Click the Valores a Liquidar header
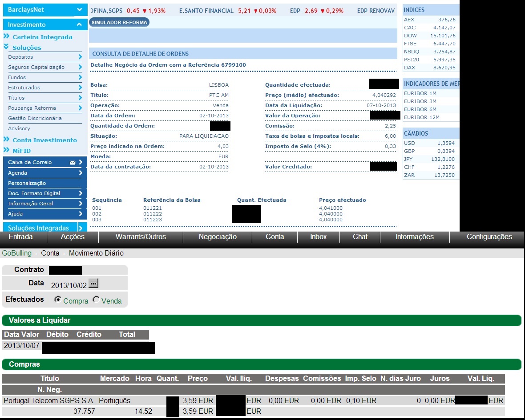This screenshot has width=525, height=420. 261,320
